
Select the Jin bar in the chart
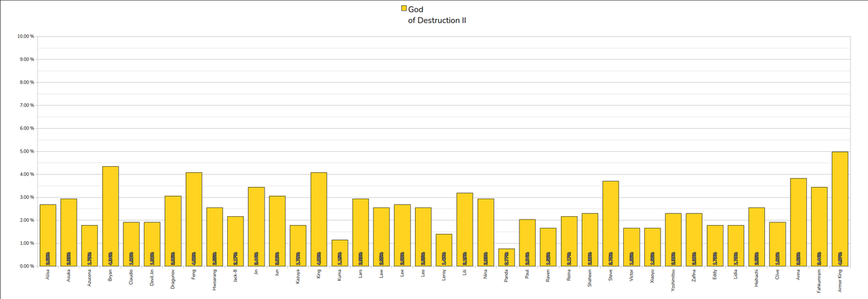point(256,226)
